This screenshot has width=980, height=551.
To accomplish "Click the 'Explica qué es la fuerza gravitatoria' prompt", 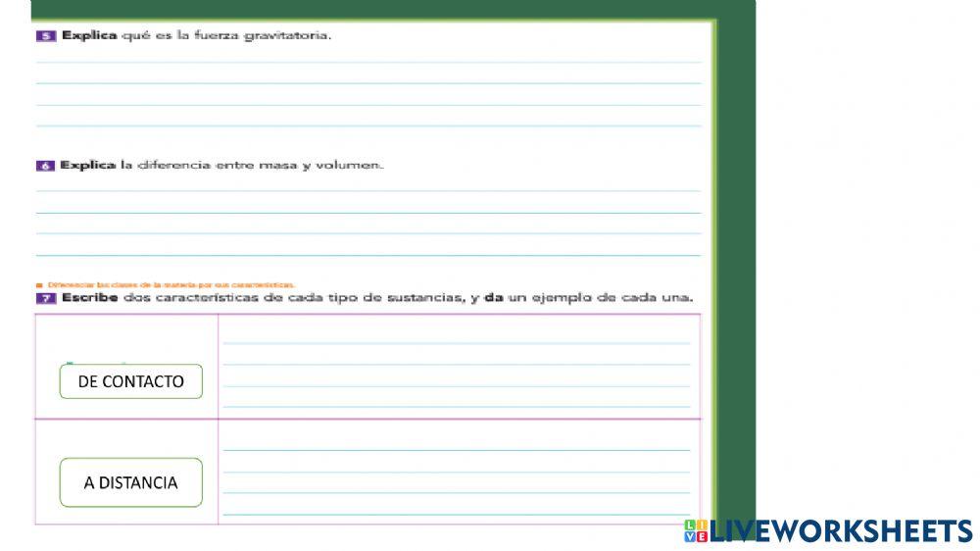I will (197, 36).
